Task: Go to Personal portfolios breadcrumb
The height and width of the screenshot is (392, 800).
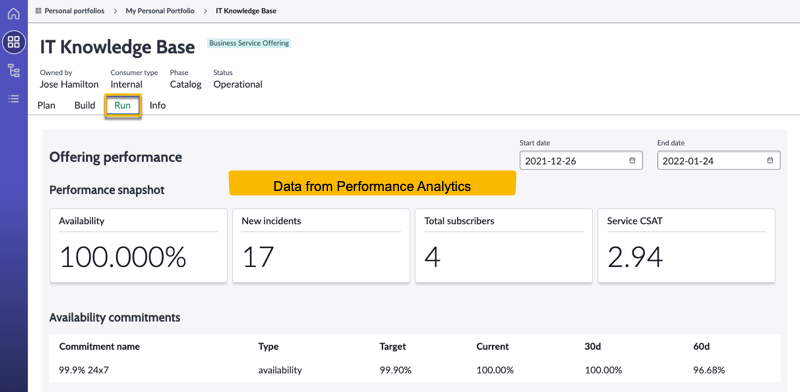Action: point(74,11)
